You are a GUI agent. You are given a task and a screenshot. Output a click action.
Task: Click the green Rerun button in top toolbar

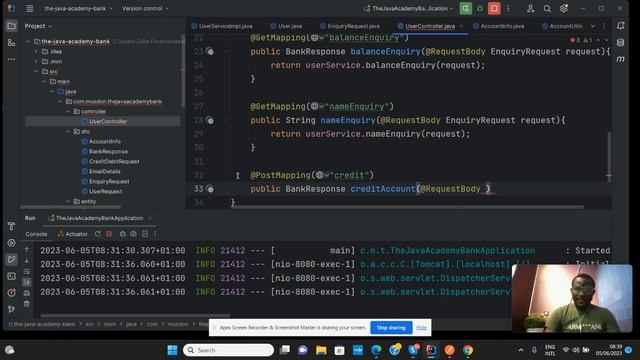click(465, 9)
